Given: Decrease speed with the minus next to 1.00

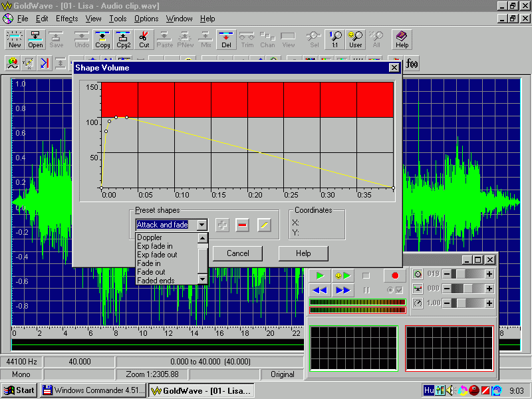Looking at the screenshot, I should pos(447,303).
